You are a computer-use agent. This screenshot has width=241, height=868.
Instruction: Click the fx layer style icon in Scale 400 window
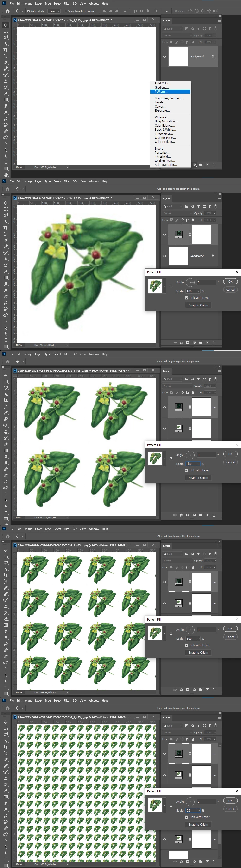pos(181,342)
